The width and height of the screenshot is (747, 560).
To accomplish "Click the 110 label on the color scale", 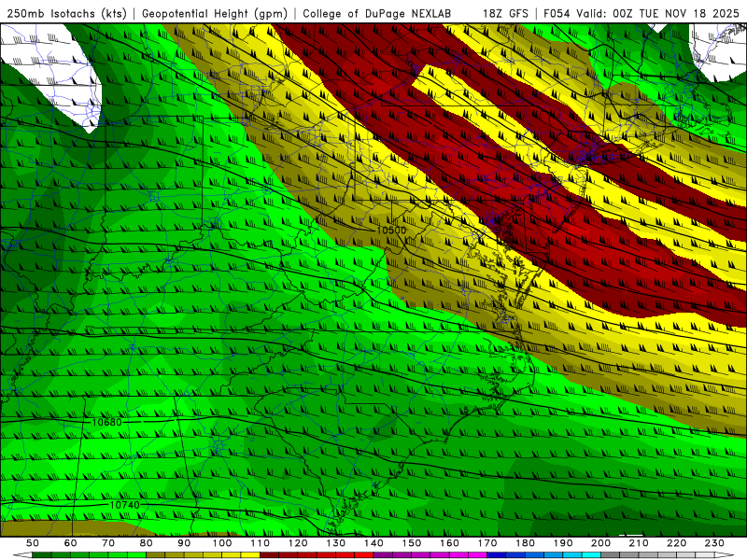I will (x=261, y=543).
